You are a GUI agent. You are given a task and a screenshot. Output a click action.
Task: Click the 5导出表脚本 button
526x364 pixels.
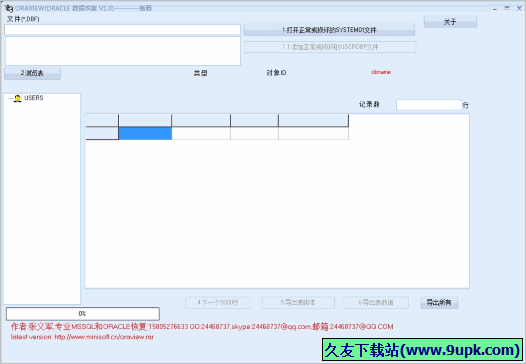pos(298,303)
